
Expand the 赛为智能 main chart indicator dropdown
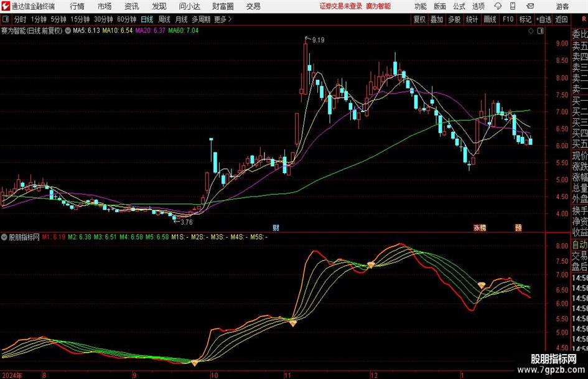(68, 30)
